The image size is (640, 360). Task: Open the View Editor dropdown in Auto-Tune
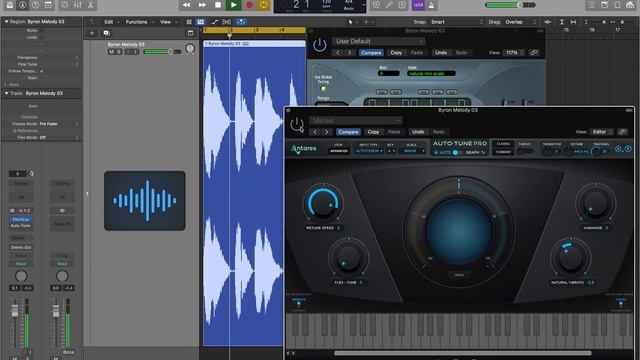tap(601, 132)
